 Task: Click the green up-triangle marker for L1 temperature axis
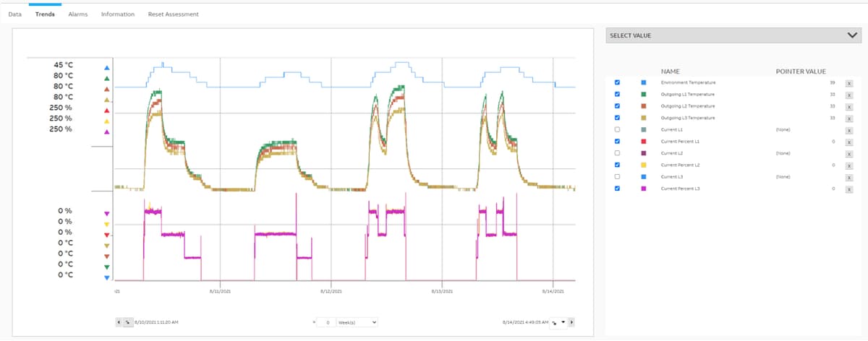point(106,78)
